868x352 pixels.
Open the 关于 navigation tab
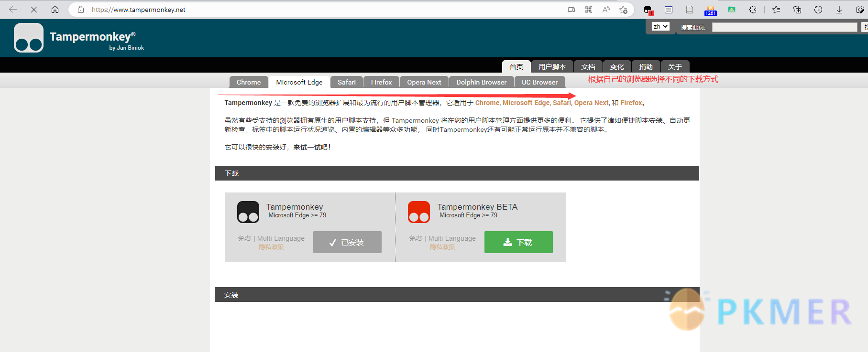(x=675, y=67)
